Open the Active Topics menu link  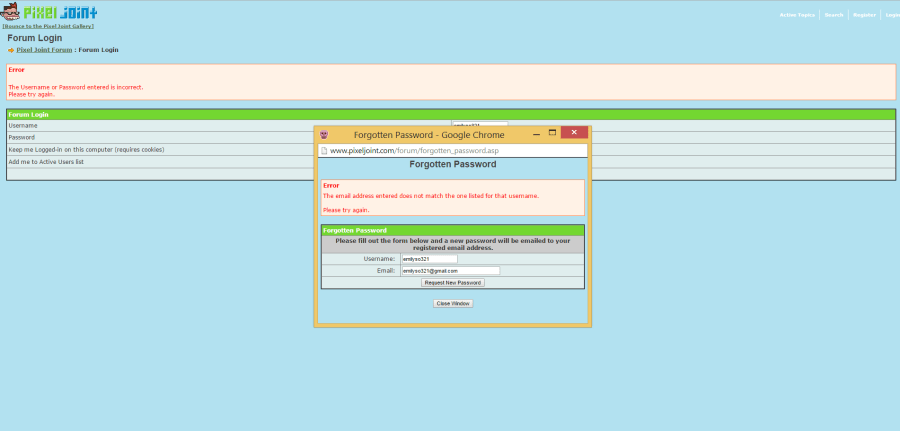coord(797,15)
